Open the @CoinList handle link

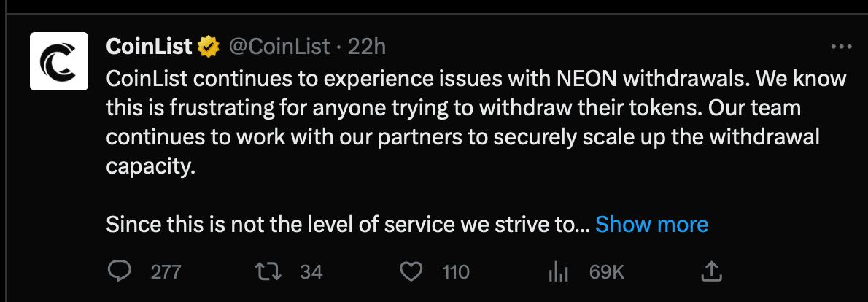click(279, 47)
